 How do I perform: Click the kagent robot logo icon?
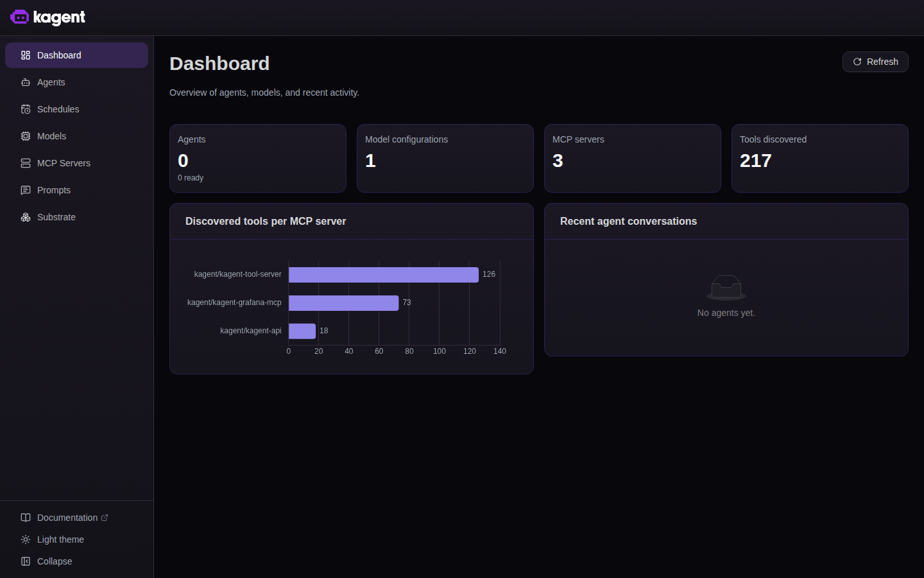(x=20, y=17)
